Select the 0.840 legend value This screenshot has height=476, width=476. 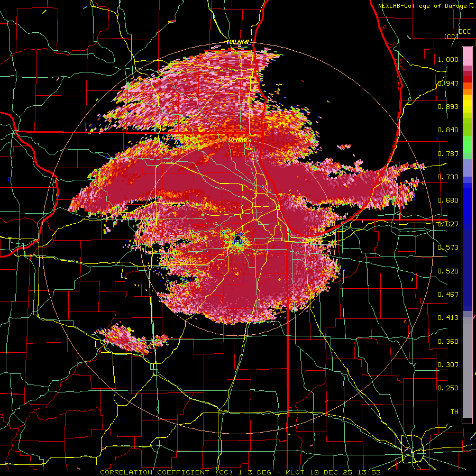pos(448,130)
